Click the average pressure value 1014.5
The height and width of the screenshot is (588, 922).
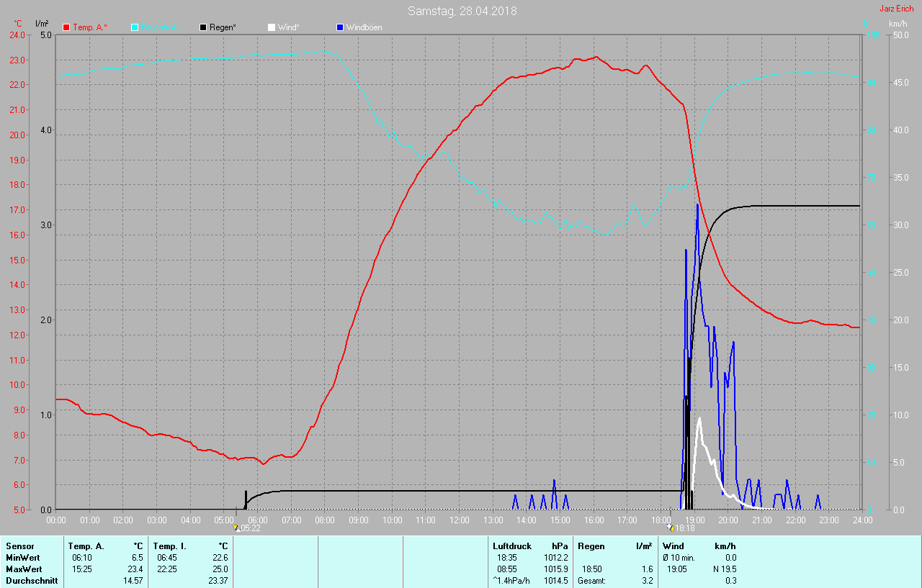555,581
